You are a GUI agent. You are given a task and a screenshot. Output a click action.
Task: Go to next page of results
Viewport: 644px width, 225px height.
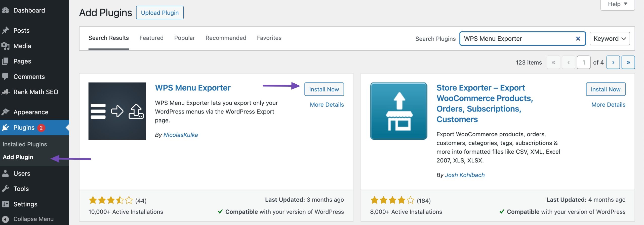pyautogui.click(x=613, y=62)
